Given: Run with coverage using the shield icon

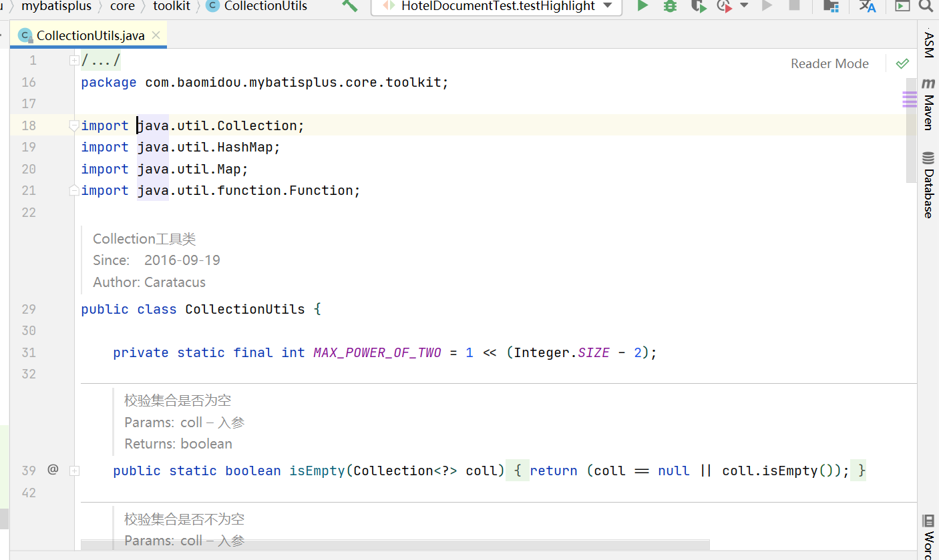Looking at the screenshot, I should click(x=698, y=6).
